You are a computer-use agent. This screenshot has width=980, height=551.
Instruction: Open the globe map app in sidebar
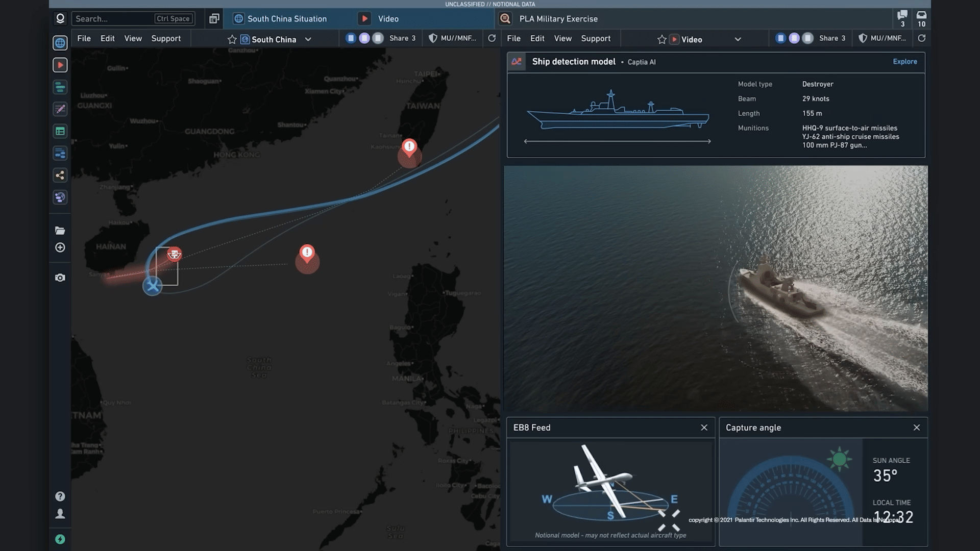coord(60,43)
